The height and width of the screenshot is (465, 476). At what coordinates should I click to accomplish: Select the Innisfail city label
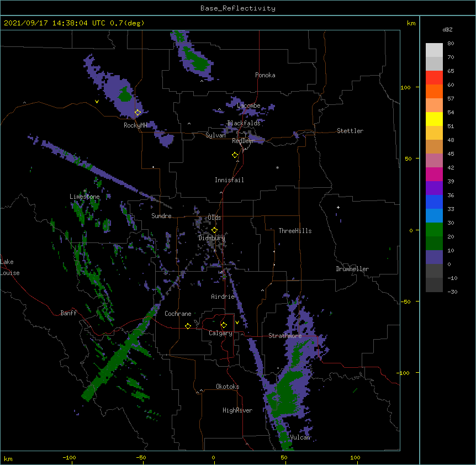[x=229, y=180]
